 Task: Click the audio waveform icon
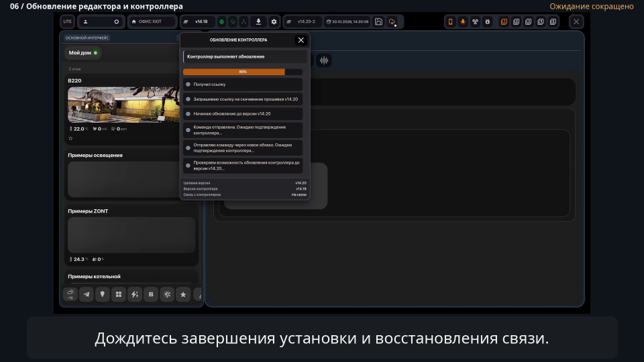pos(324,61)
